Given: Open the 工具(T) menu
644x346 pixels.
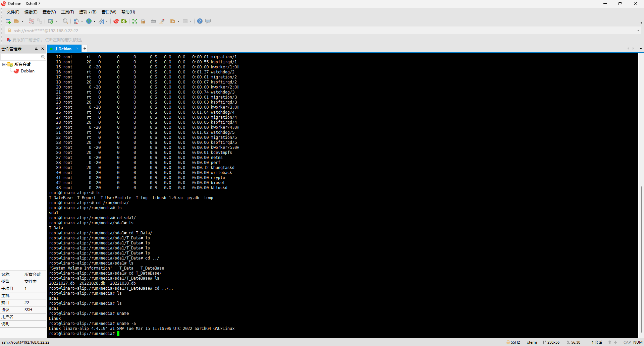Looking at the screenshot, I should 67,12.
